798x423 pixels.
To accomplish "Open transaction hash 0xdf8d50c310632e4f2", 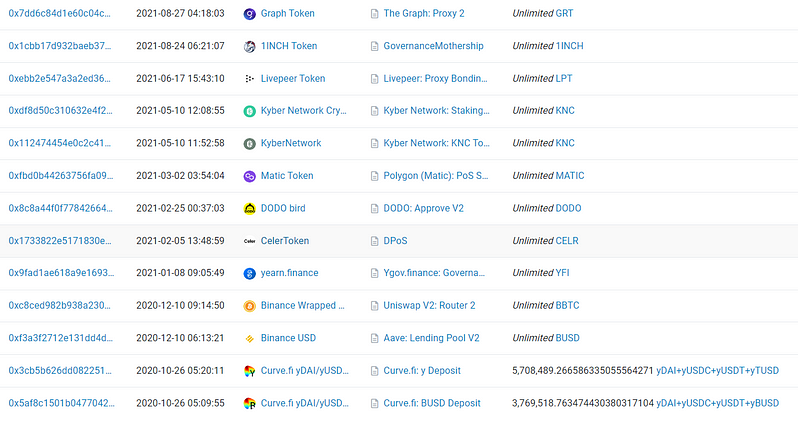I will [x=61, y=110].
